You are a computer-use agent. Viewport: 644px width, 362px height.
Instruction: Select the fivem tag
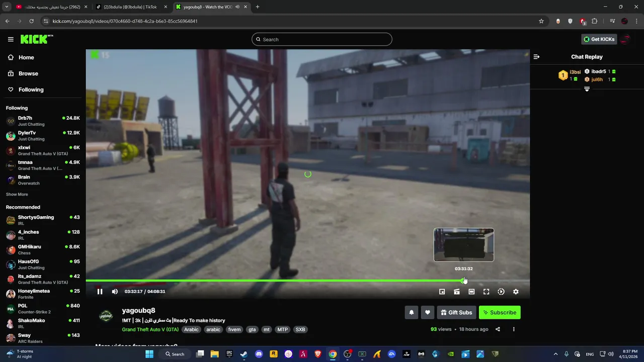click(x=234, y=330)
